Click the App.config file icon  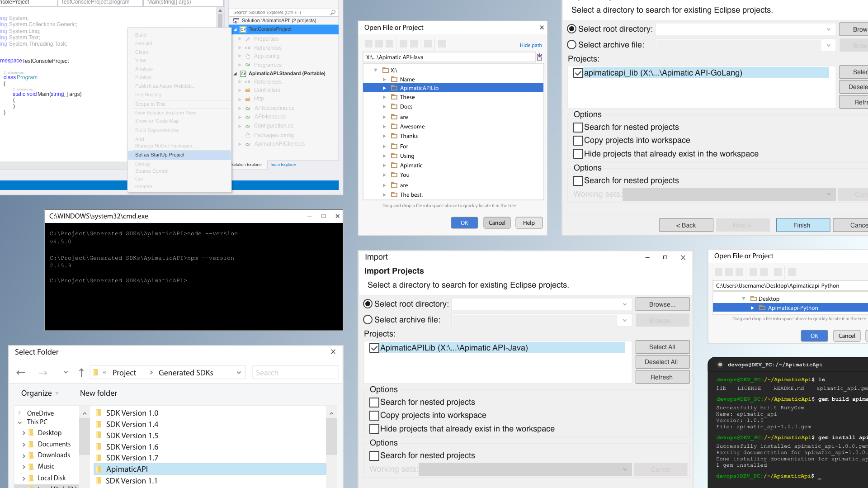point(248,56)
